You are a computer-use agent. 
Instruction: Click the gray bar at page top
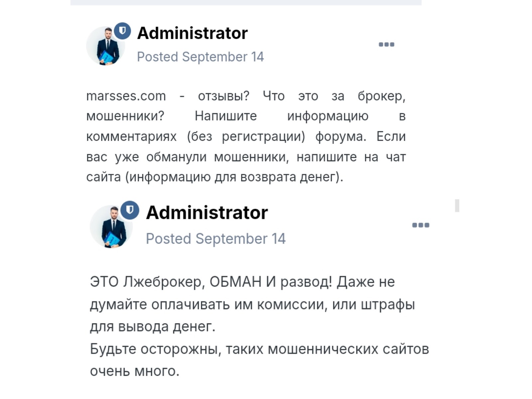pos(246,2)
